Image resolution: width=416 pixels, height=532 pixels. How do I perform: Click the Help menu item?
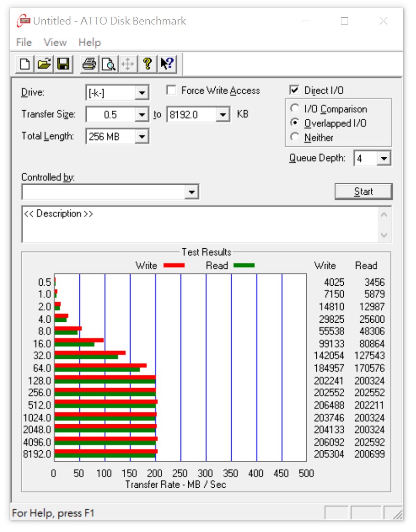click(89, 42)
